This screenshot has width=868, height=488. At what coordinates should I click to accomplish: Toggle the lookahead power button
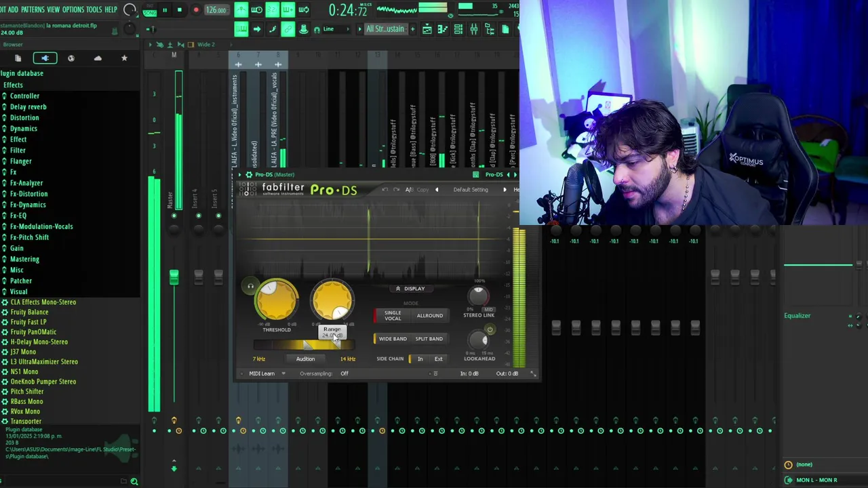point(490,330)
